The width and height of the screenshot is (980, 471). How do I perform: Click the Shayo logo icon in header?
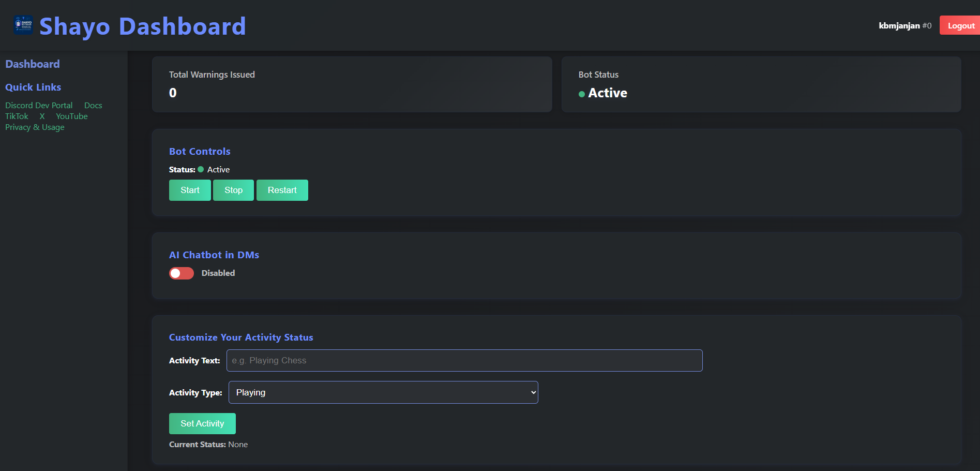(x=23, y=25)
